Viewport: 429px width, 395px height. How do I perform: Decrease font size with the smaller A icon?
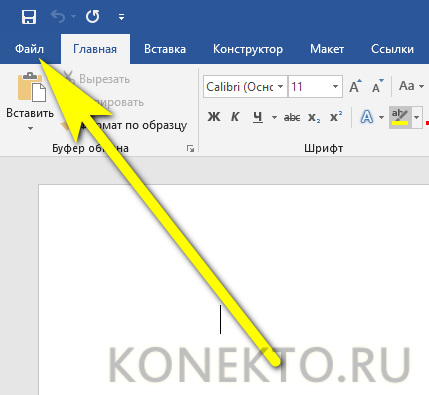[377, 86]
